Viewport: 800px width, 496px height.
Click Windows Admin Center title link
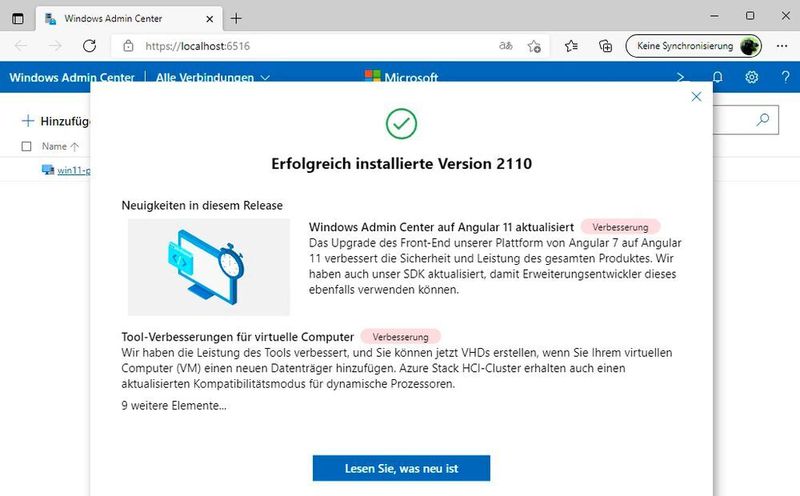(x=72, y=78)
